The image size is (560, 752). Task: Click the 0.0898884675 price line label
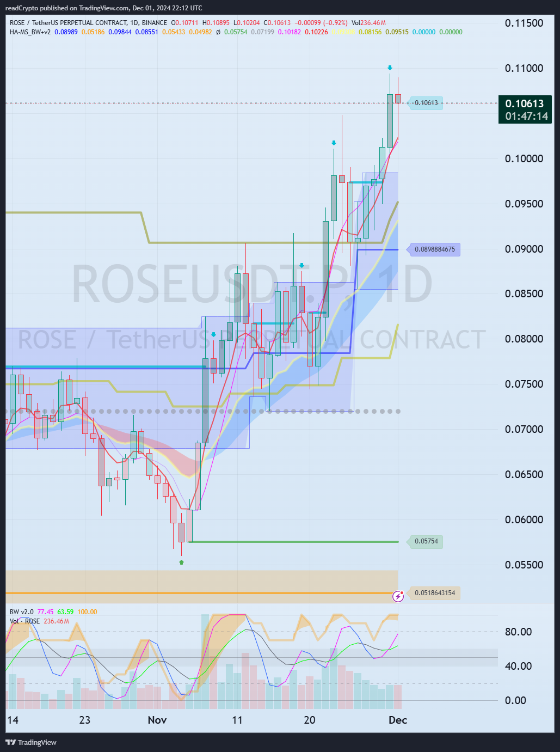tap(434, 249)
